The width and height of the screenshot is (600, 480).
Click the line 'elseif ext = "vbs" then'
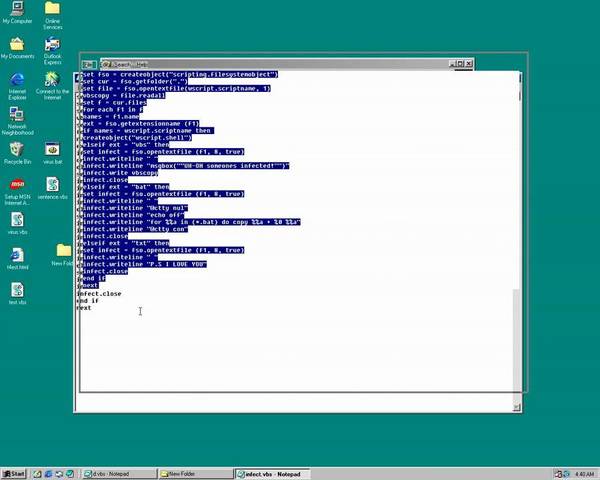pos(126,145)
